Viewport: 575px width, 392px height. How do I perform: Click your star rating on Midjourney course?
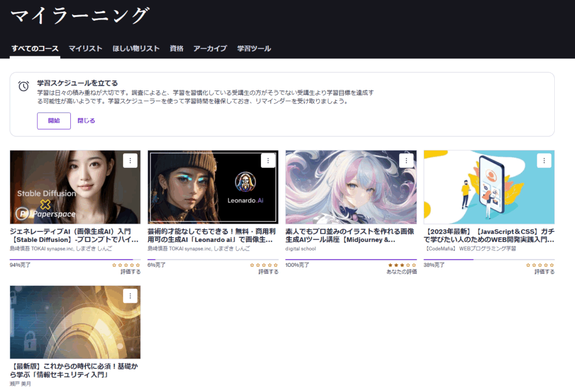tap(402, 265)
